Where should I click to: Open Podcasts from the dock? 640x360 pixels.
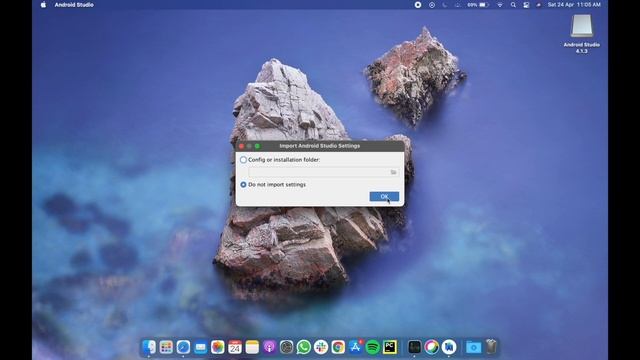point(269,347)
